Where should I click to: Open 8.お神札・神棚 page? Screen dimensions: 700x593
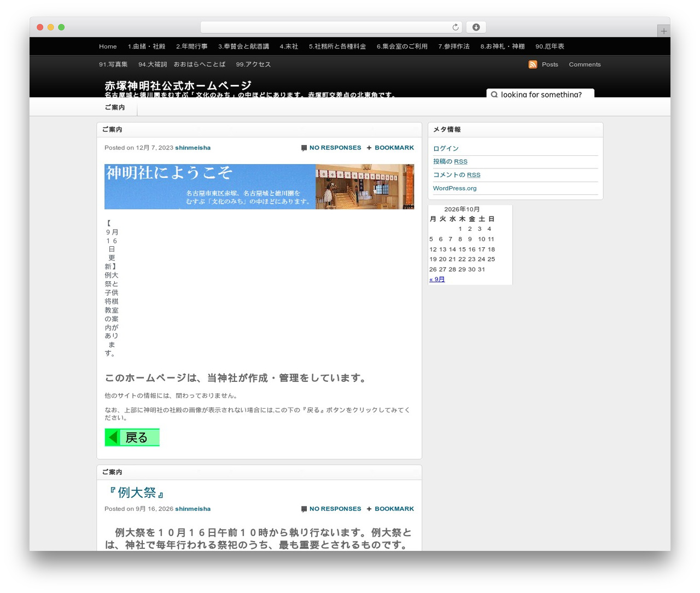(503, 46)
